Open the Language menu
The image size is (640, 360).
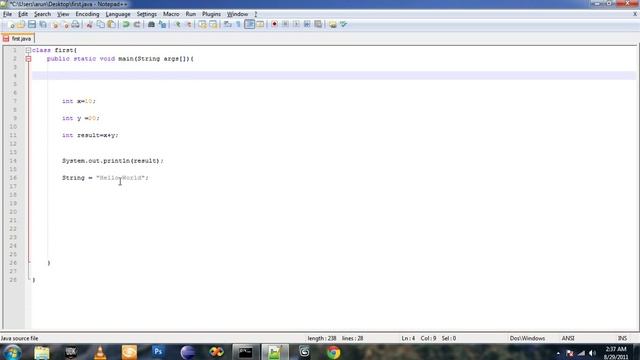click(118, 14)
